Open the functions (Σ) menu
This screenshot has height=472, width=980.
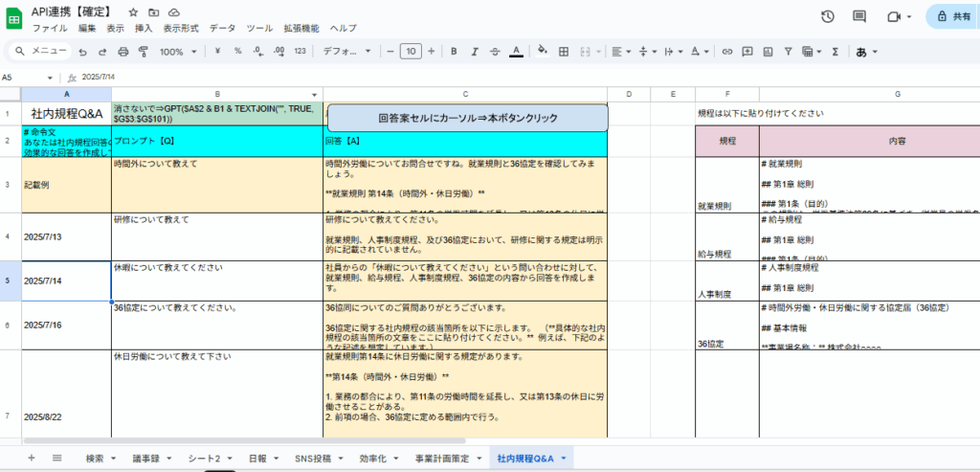pyautogui.click(x=835, y=52)
